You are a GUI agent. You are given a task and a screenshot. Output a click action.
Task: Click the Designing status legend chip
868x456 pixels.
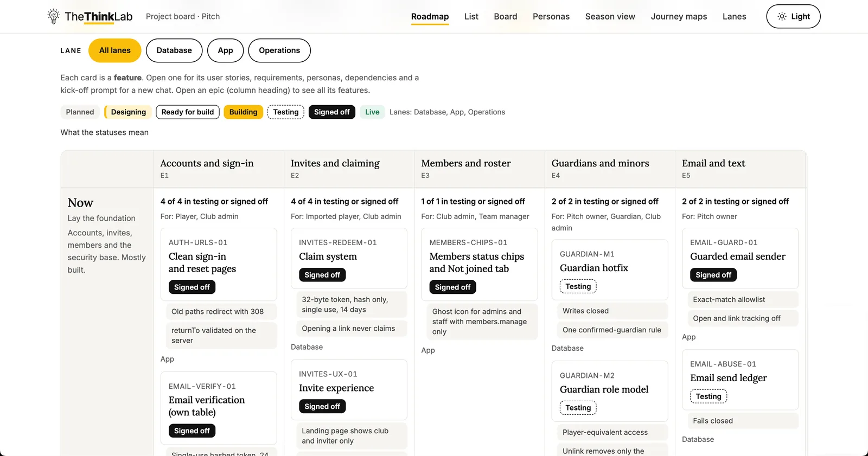128,112
